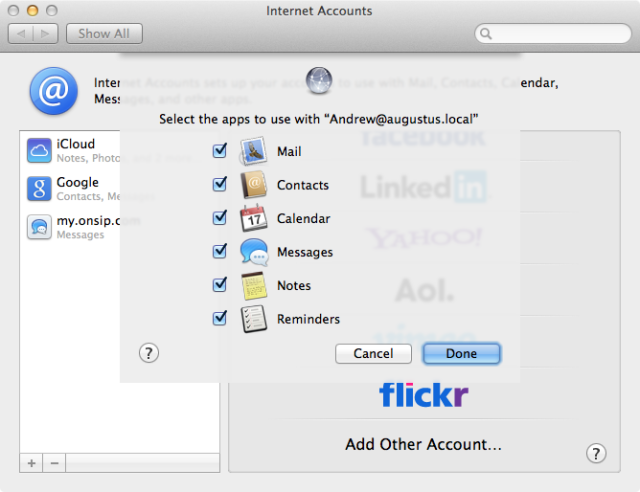
Task: Click the Reminders checklist icon
Action: [253, 319]
